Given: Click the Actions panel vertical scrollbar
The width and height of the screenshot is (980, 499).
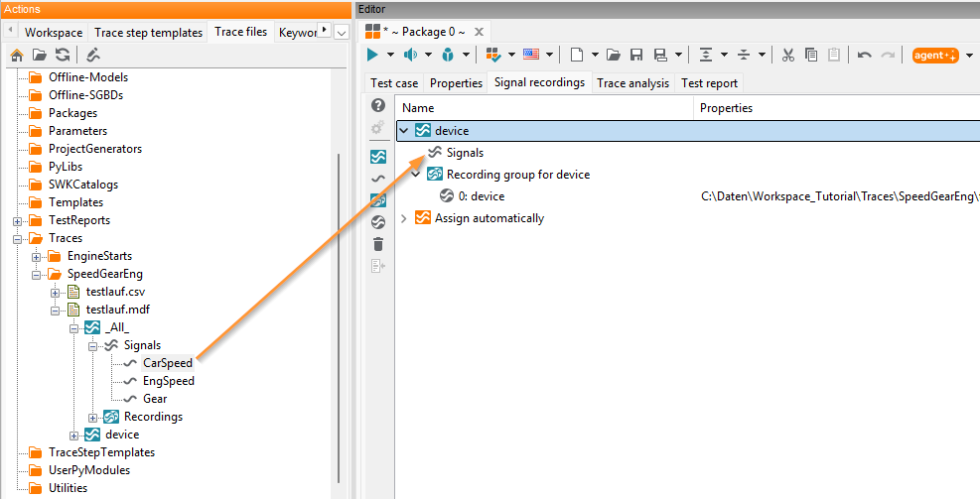Looking at the screenshot, I should click(340, 318).
